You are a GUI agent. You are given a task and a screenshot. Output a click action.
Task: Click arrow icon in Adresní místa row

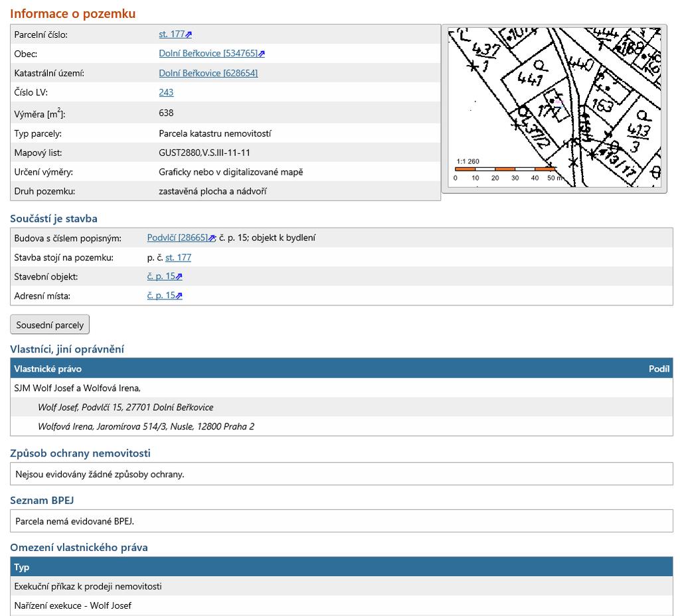pyautogui.click(x=179, y=295)
